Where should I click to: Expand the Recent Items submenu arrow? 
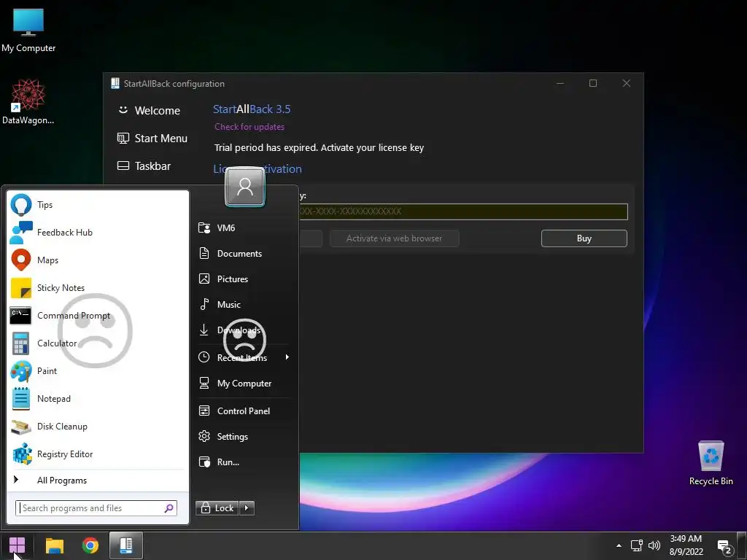(x=287, y=357)
